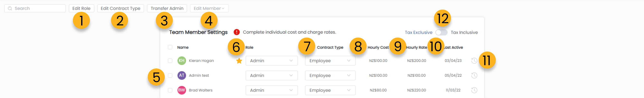Open Kieran Hogan's Contract Type dropdown
Screen dimensions: 644x98
[330, 61]
